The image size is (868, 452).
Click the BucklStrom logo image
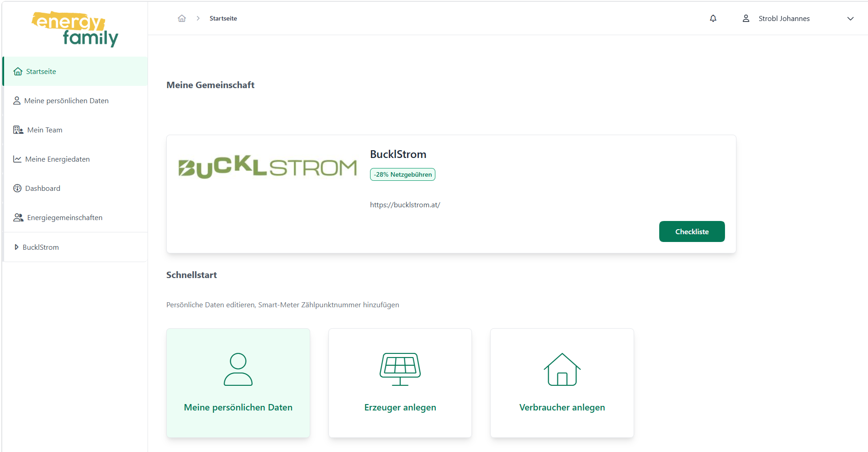267,167
